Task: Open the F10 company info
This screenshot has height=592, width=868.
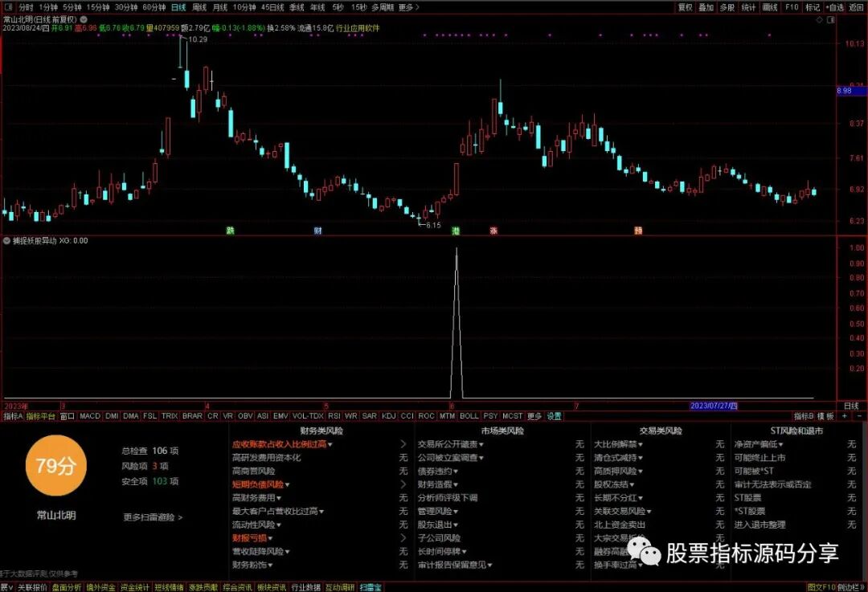Action: click(x=792, y=7)
